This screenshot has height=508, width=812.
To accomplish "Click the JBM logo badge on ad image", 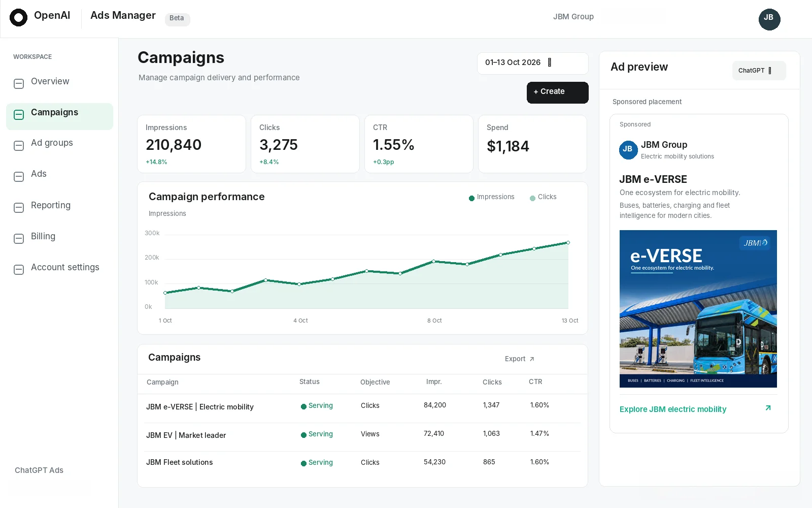I will point(755,243).
